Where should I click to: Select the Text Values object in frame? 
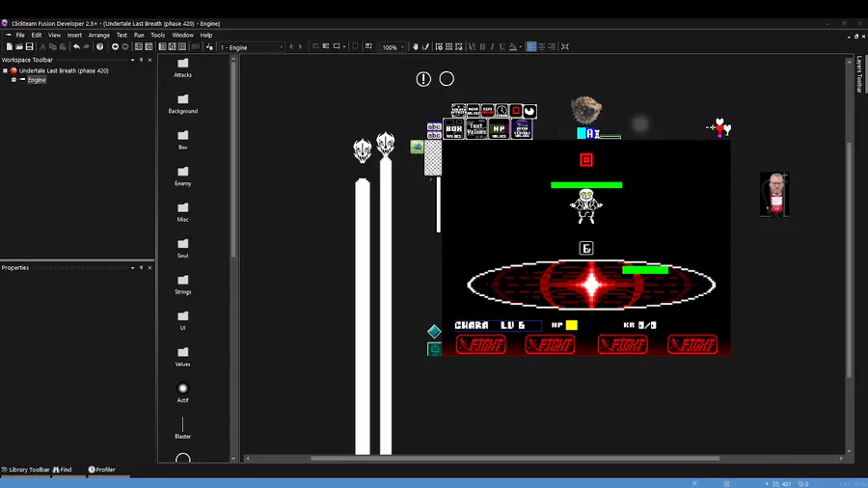(x=476, y=129)
